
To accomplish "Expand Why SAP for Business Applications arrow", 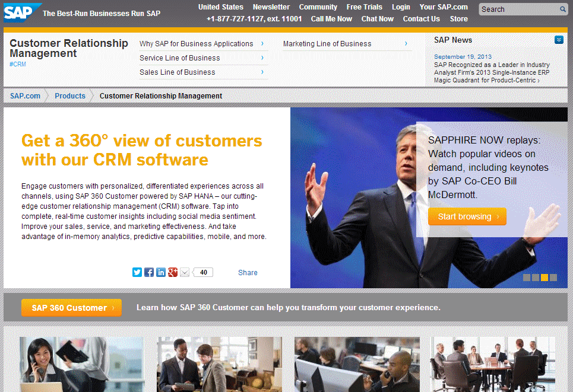I will (262, 44).
